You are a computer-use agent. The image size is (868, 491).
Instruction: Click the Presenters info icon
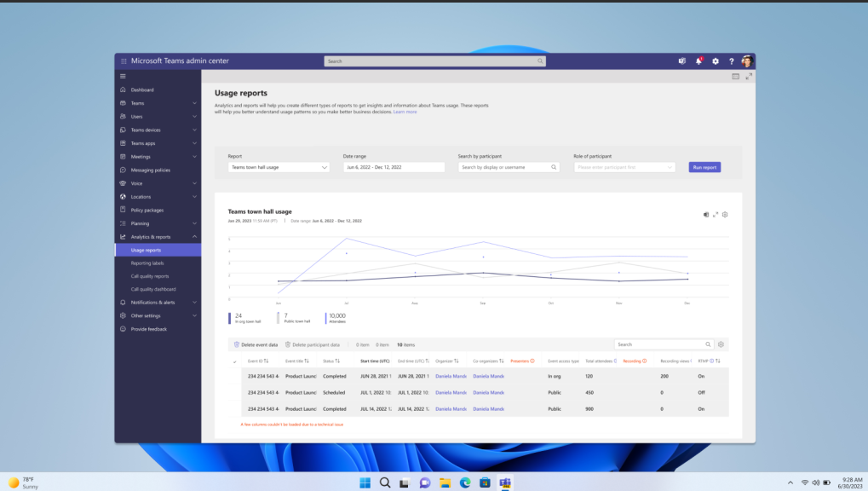[532, 361]
